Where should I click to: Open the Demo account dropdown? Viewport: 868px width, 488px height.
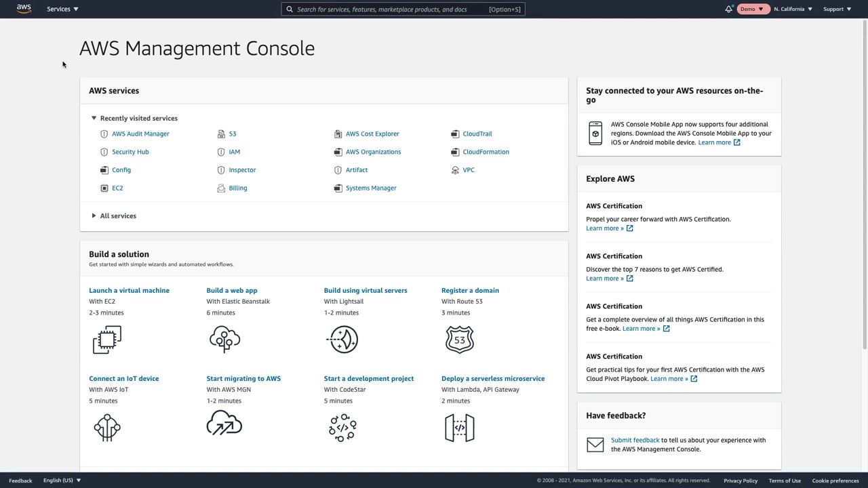(752, 9)
